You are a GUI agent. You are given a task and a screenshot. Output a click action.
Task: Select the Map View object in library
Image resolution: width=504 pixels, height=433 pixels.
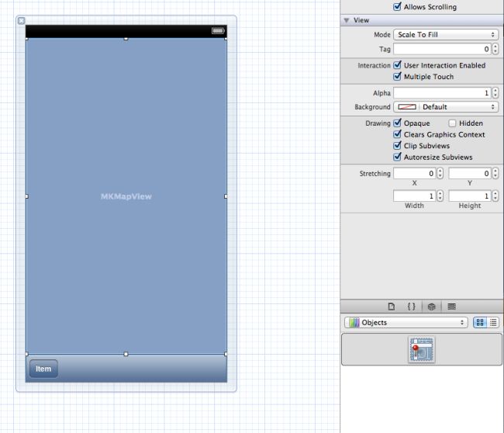(421, 350)
